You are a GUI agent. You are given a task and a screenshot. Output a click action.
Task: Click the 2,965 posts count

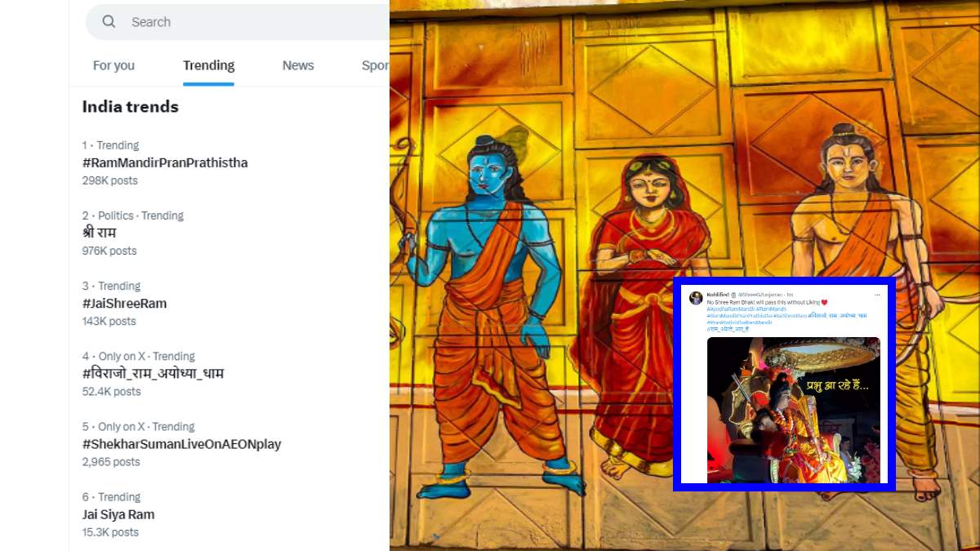click(111, 462)
